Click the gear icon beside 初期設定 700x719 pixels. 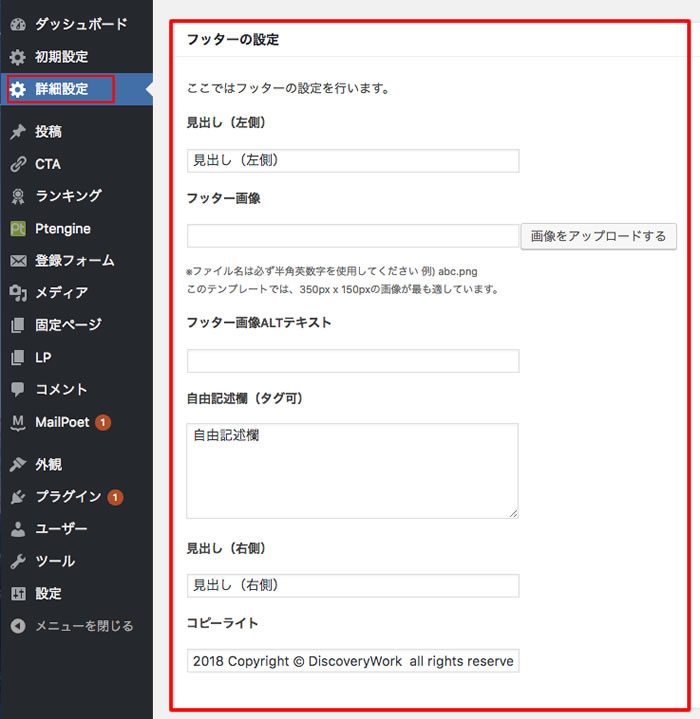pyautogui.click(x=18, y=56)
